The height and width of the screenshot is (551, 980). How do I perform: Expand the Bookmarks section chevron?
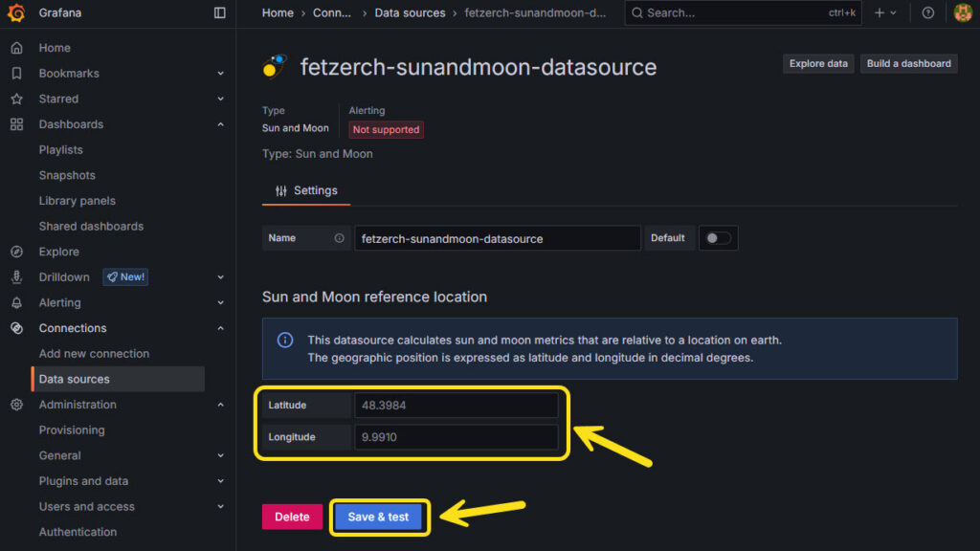(x=221, y=73)
